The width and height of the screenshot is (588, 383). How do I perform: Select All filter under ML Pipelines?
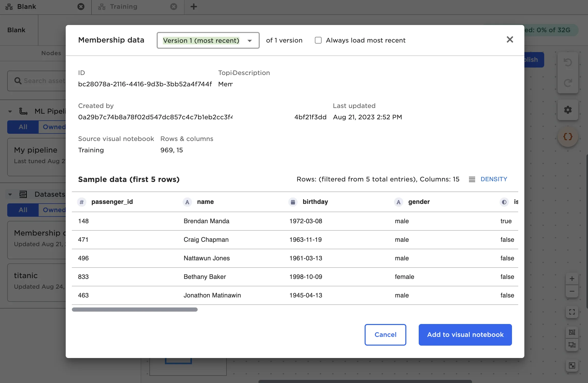[x=23, y=127]
